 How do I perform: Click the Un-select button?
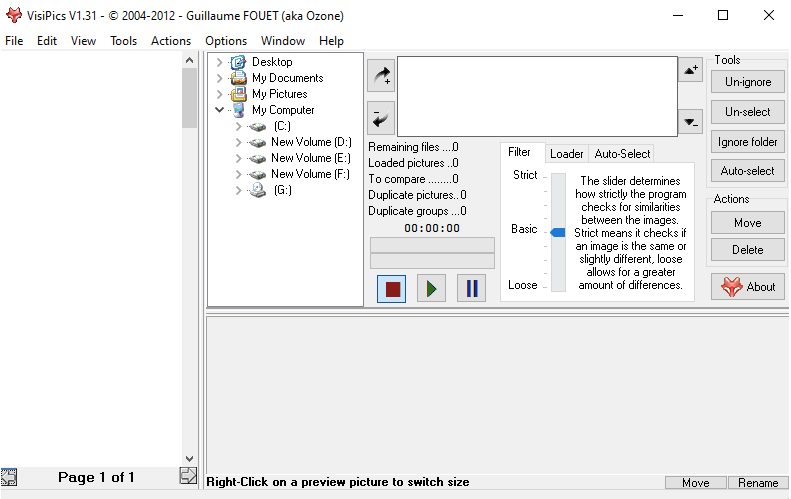tap(748, 112)
